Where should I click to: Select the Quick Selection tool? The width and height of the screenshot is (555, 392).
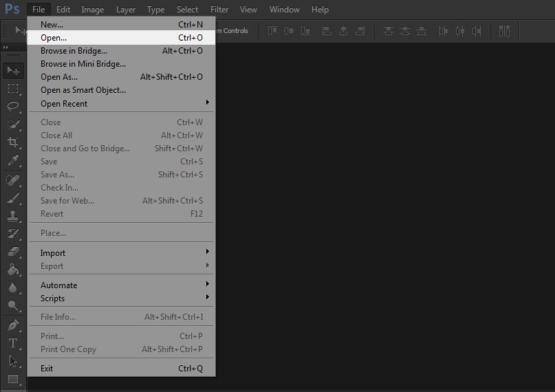click(13, 124)
